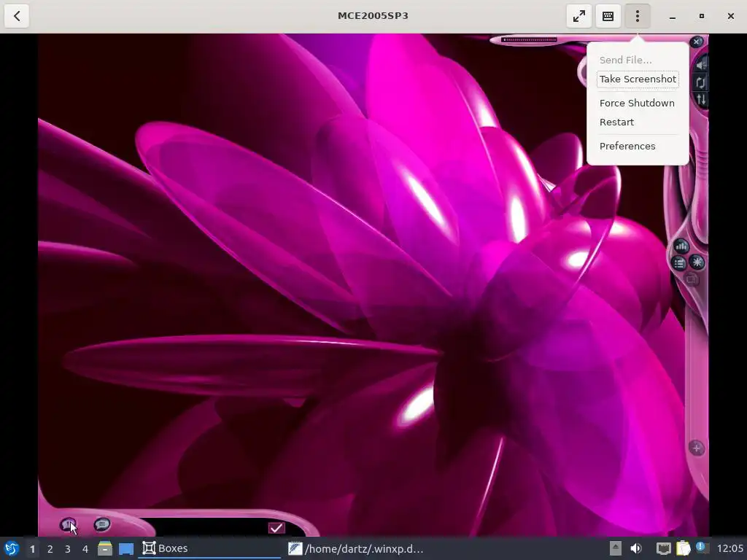Click the left speech bubble icon in VM
The height and width of the screenshot is (560, 747).
click(x=68, y=525)
